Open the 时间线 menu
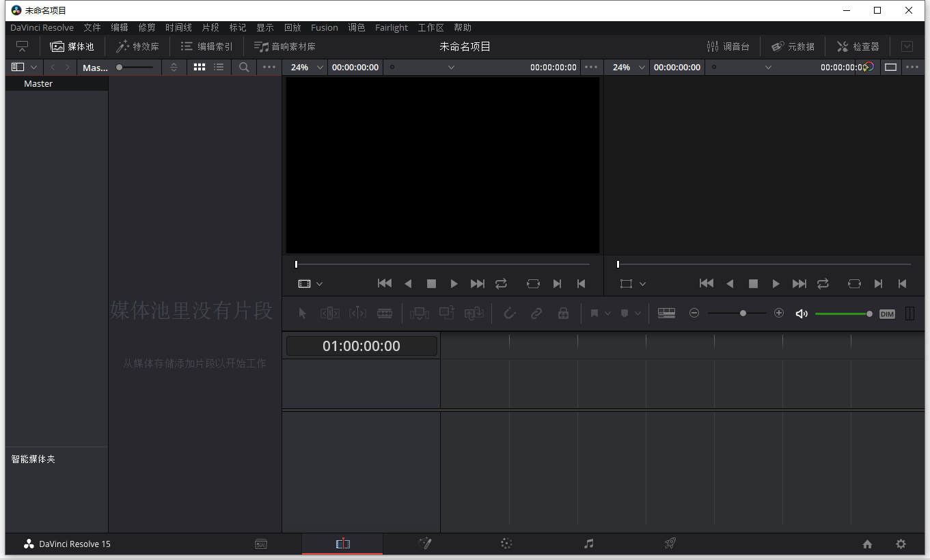The height and width of the screenshot is (560, 930). pyautogui.click(x=178, y=27)
